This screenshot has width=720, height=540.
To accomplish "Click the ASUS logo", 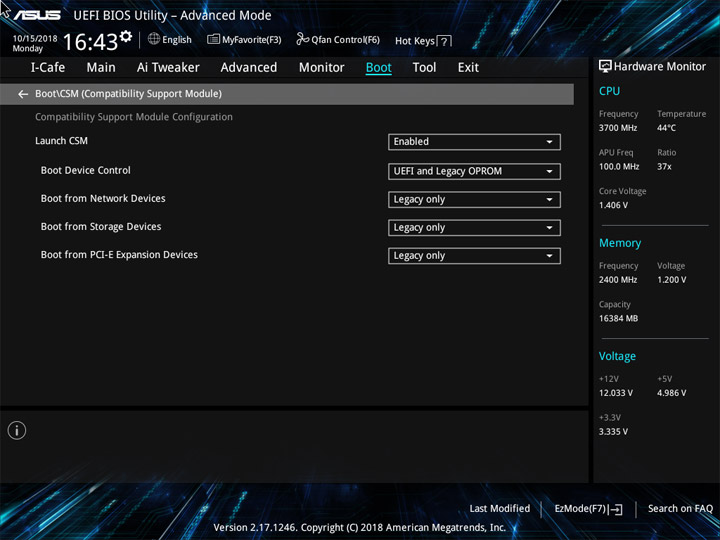I will click(x=37, y=15).
